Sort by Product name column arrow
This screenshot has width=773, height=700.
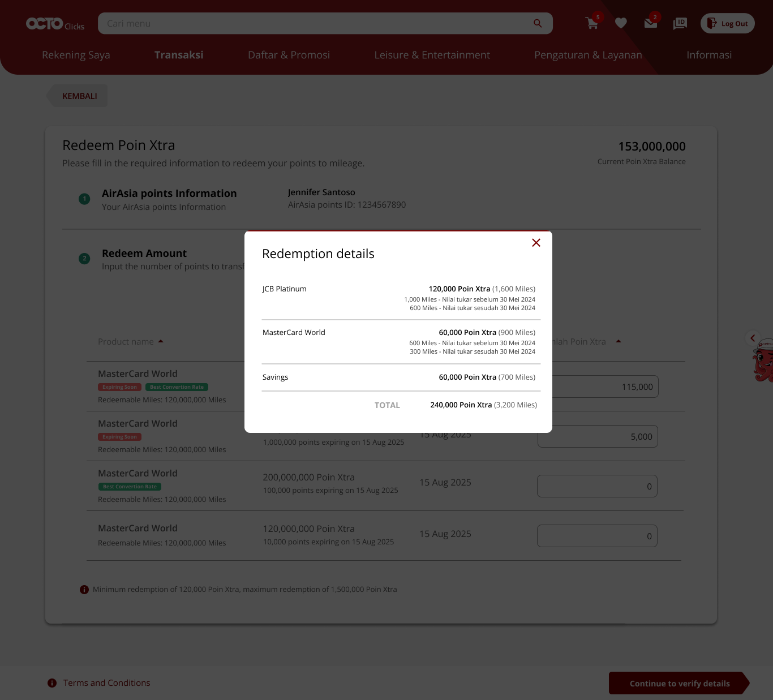(x=161, y=341)
